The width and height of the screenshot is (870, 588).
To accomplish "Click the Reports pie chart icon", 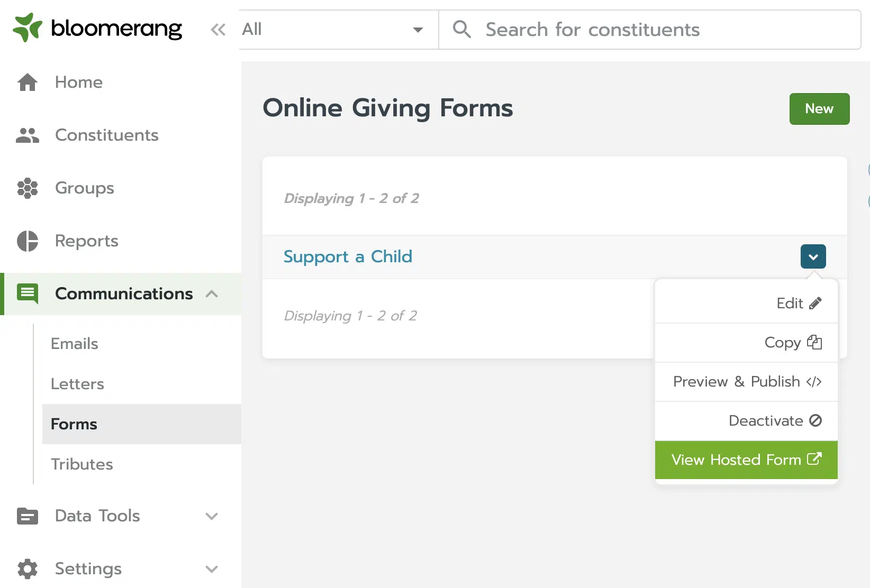I will pyautogui.click(x=28, y=241).
